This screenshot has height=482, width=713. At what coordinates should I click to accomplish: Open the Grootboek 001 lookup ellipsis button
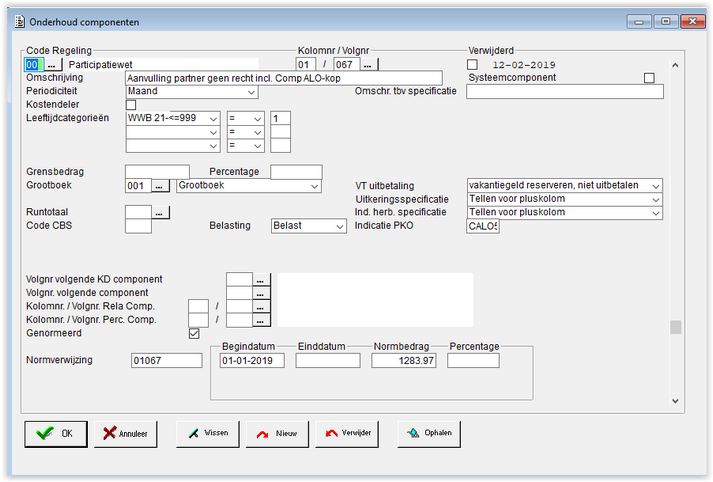coord(160,186)
